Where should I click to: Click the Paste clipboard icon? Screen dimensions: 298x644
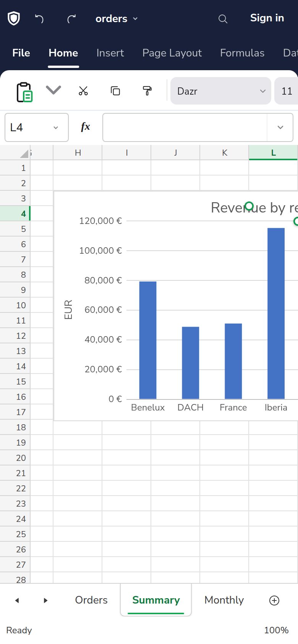point(24,92)
